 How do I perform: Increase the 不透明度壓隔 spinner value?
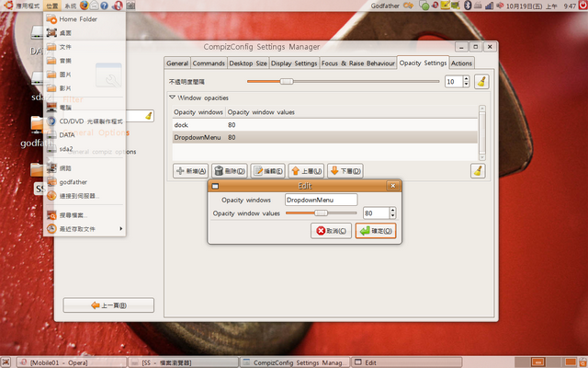click(466, 79)
